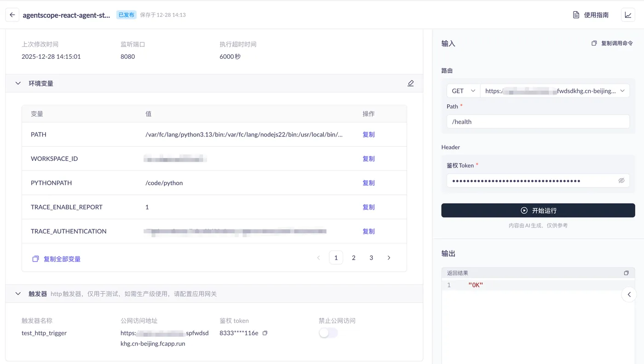Click the "OK" output result line

point(476,285)
